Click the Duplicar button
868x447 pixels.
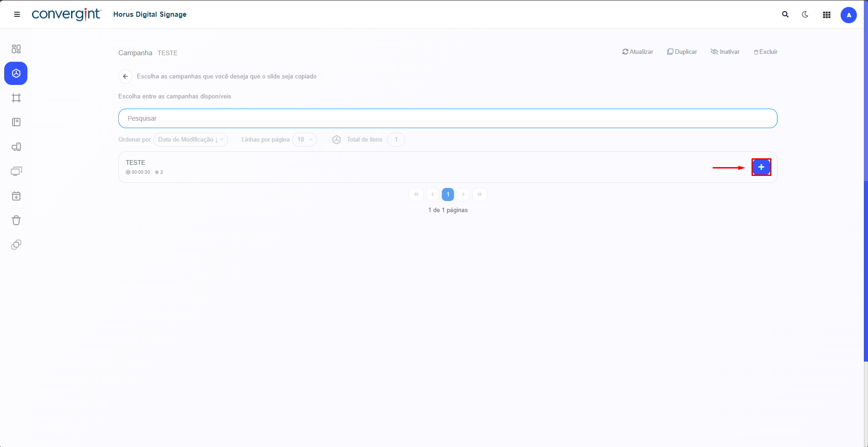(x=682, y=52)
